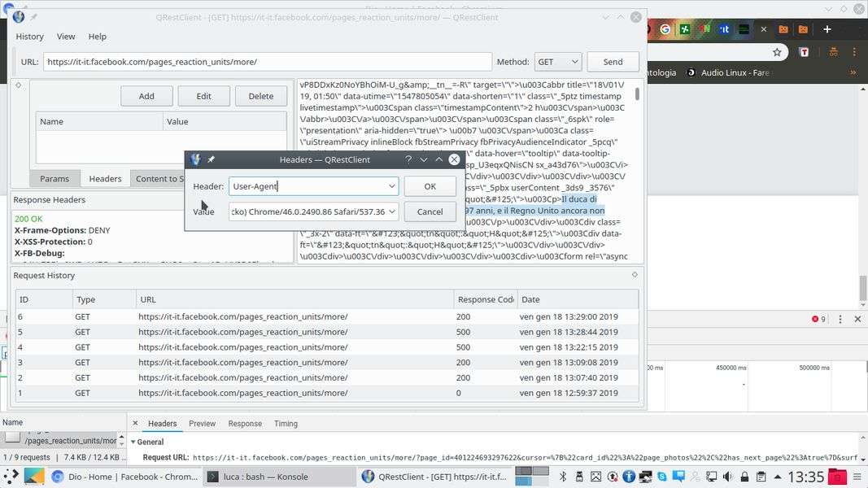This screenshot has height=488, width=868.
Task: Click the URL input field in QRestClient
Action: [268, 62]
